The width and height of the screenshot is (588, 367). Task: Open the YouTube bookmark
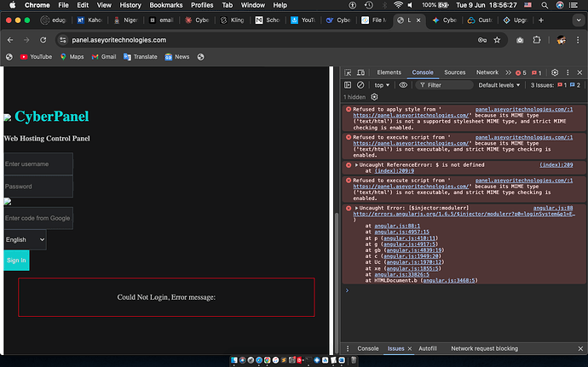(x=36, y=57)
